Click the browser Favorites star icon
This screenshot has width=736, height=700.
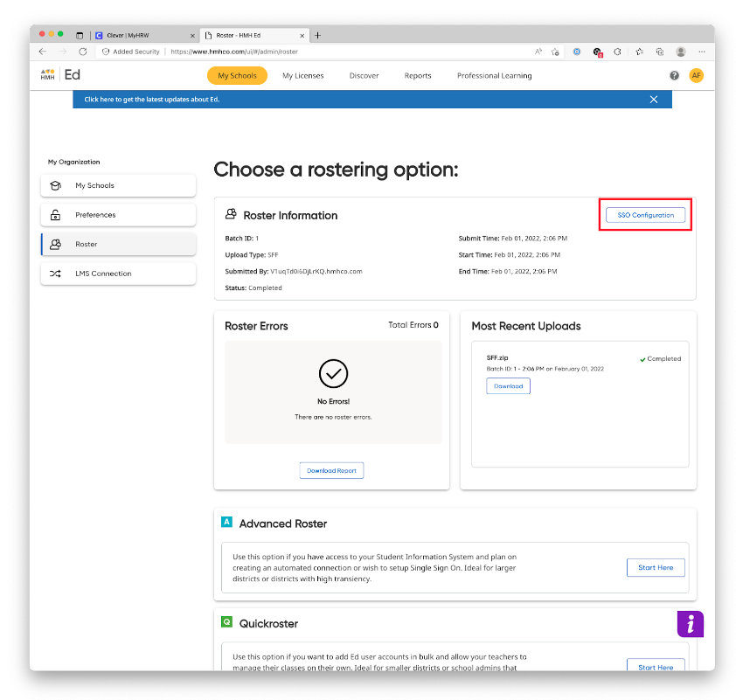coord(555,51)
